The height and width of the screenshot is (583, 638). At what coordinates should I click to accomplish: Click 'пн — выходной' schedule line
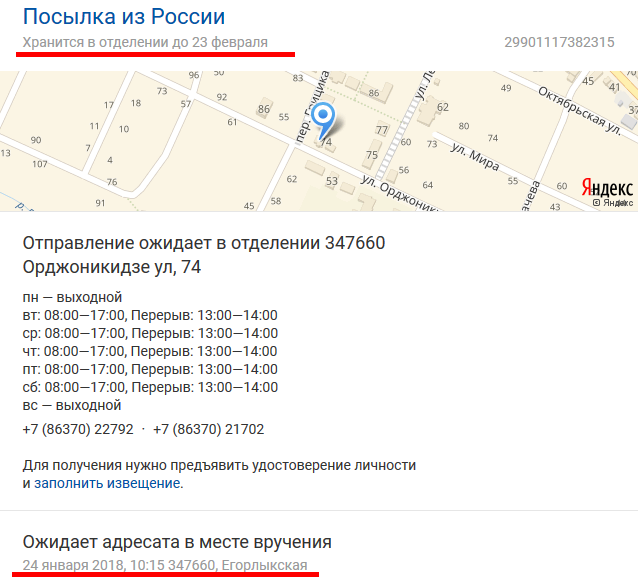[72, 297]
